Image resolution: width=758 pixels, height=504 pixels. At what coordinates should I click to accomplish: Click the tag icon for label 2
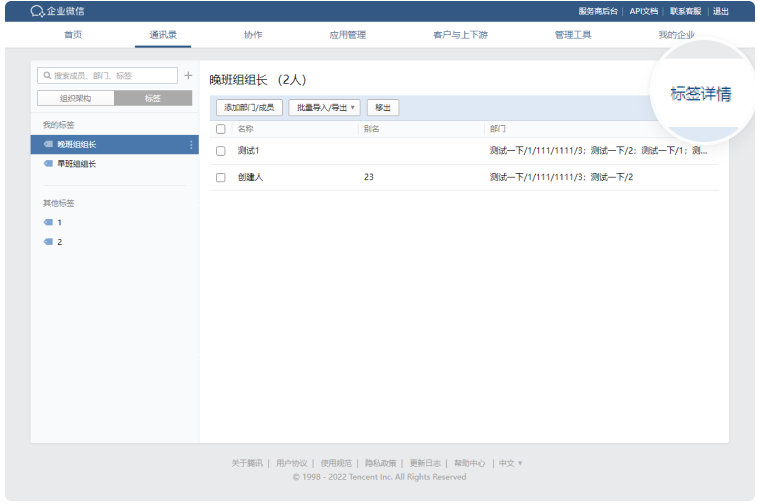click(48, 242)
